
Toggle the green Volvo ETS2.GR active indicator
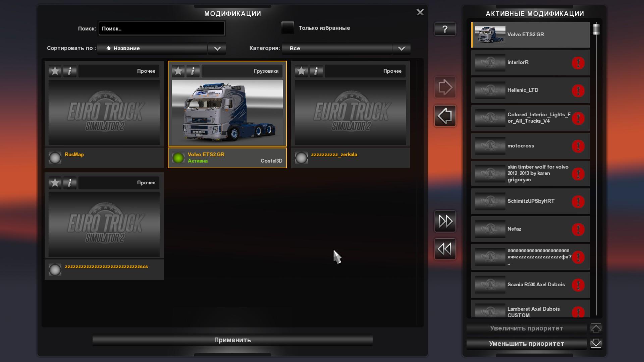point(178,158)
